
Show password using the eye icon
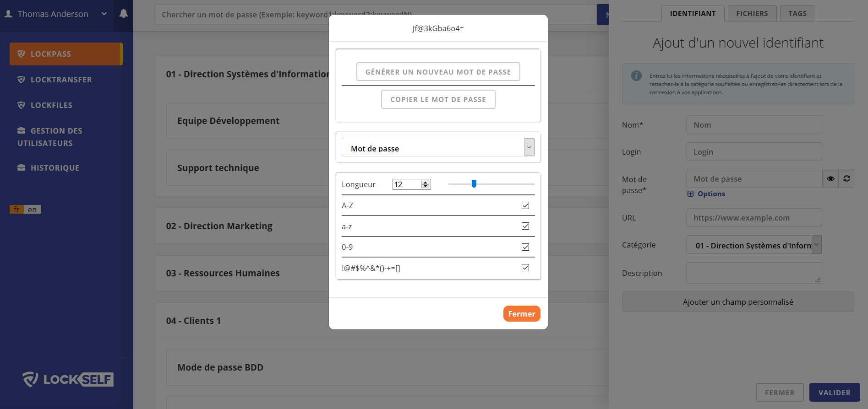[830, 179]
